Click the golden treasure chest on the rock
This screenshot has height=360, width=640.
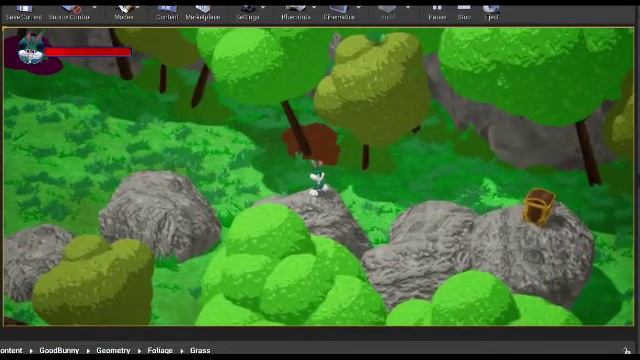pyautogui.click(x=539, y=207)
